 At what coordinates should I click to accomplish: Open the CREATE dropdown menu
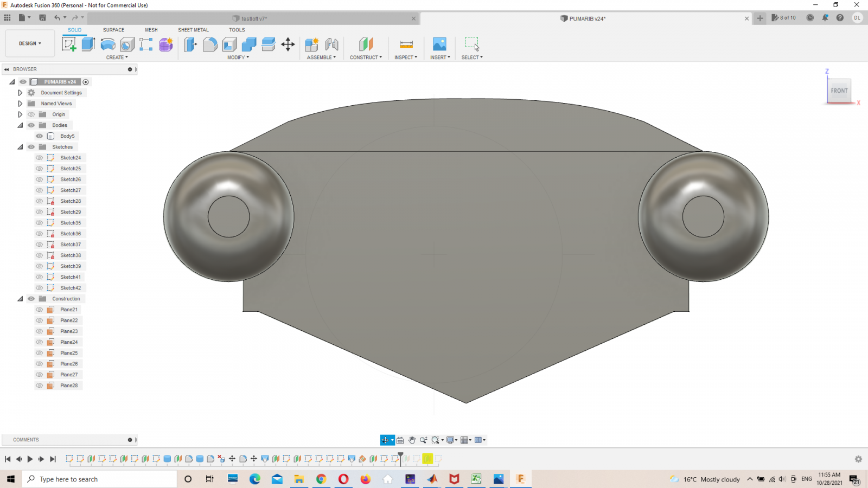[117, 57]
